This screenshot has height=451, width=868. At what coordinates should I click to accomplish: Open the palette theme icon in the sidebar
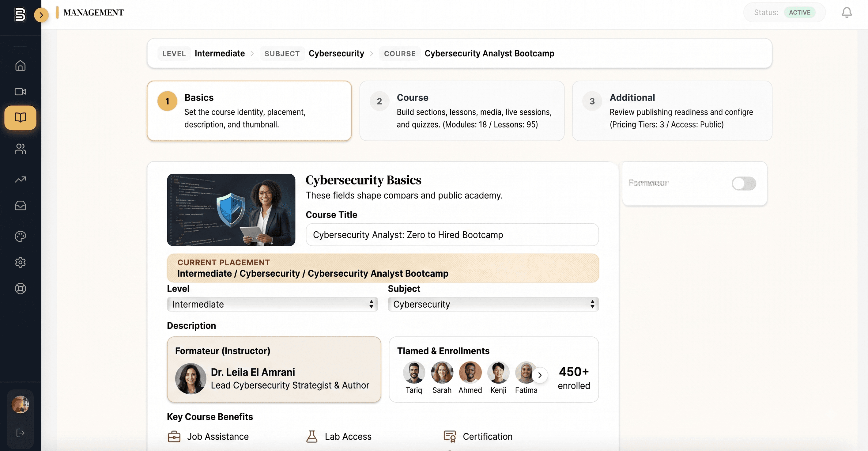click(20, 236)
